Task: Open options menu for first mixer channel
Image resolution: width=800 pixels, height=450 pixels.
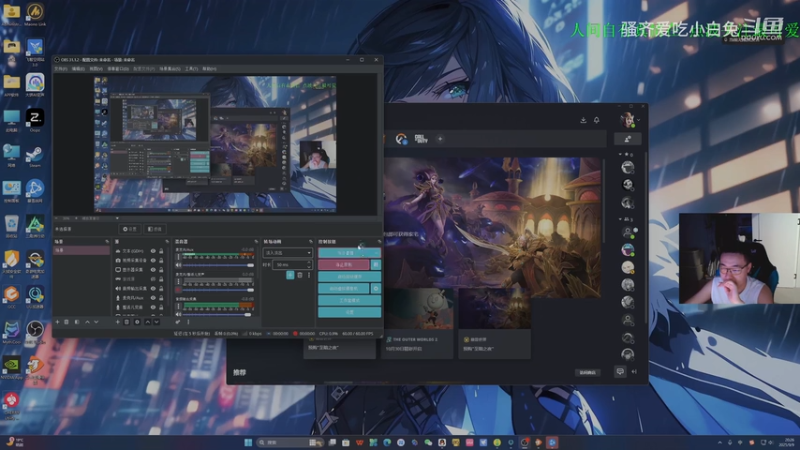Action: (178, 257)
